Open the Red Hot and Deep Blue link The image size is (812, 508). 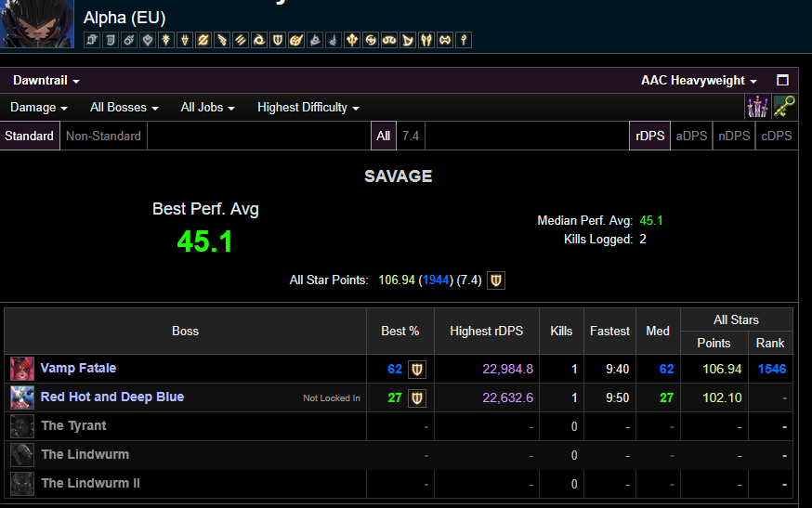(x=112, y=397)
